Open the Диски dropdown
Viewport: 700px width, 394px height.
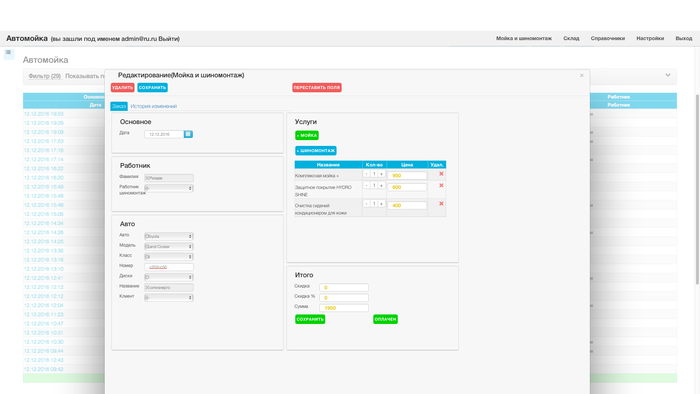pyautogui.click(x=169, y=277)
